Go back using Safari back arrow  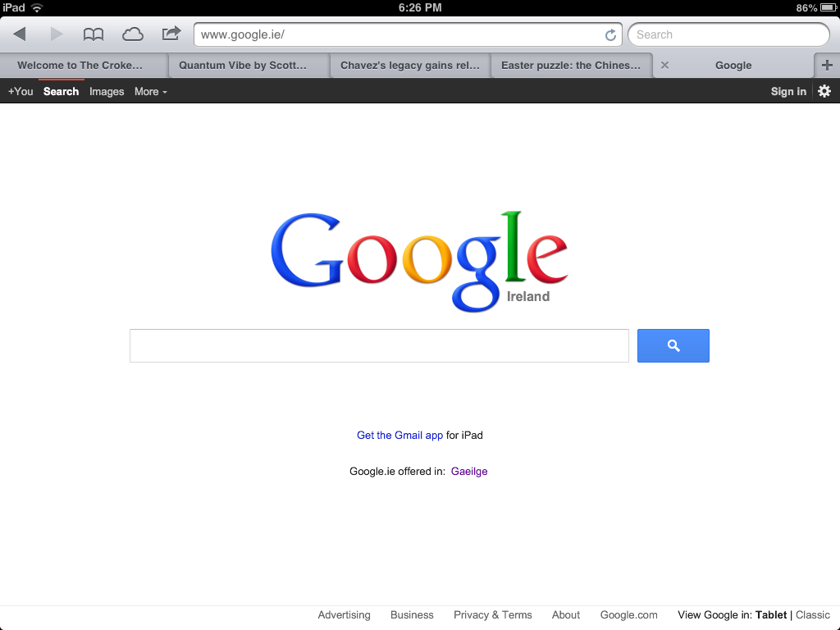tap(20, 34)
